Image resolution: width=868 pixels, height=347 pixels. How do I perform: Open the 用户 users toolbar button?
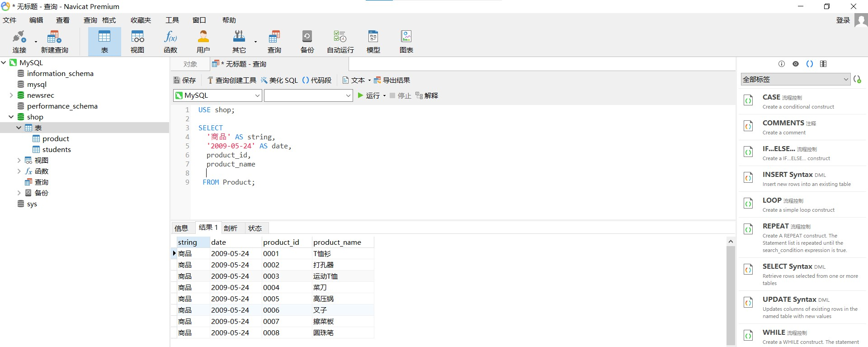(203, 42)
